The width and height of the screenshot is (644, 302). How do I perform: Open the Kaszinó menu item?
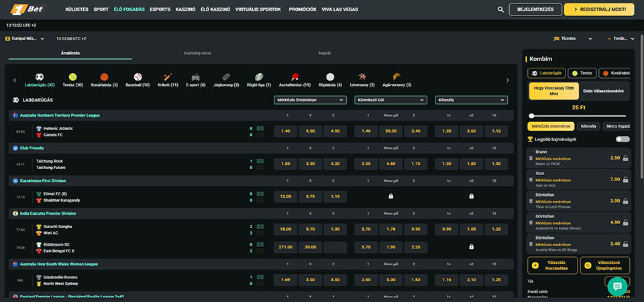point(185,9)
